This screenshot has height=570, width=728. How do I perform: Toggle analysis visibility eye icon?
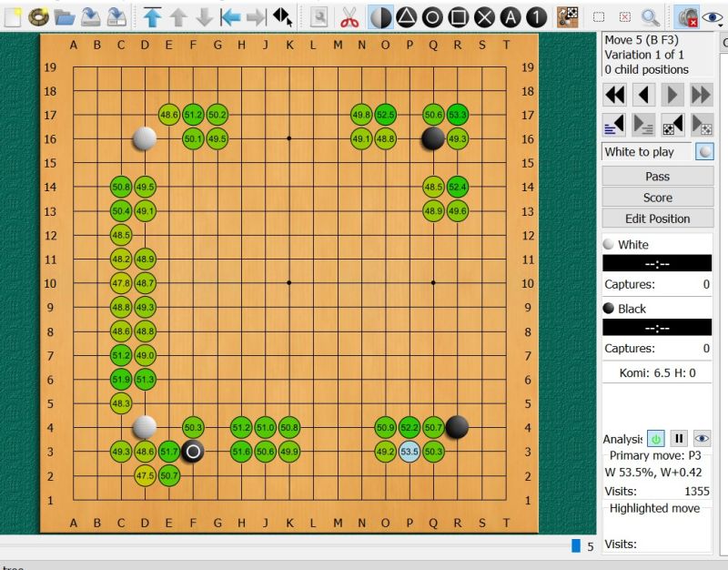702,439
